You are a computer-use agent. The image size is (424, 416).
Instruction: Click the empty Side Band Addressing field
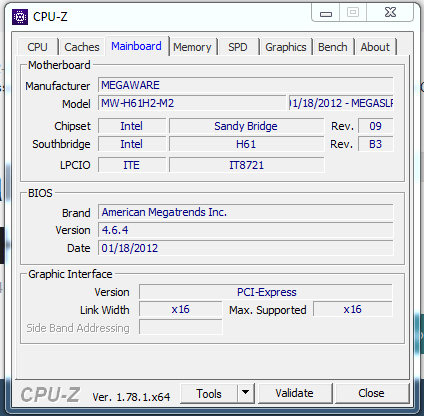[x=181, y=327]
